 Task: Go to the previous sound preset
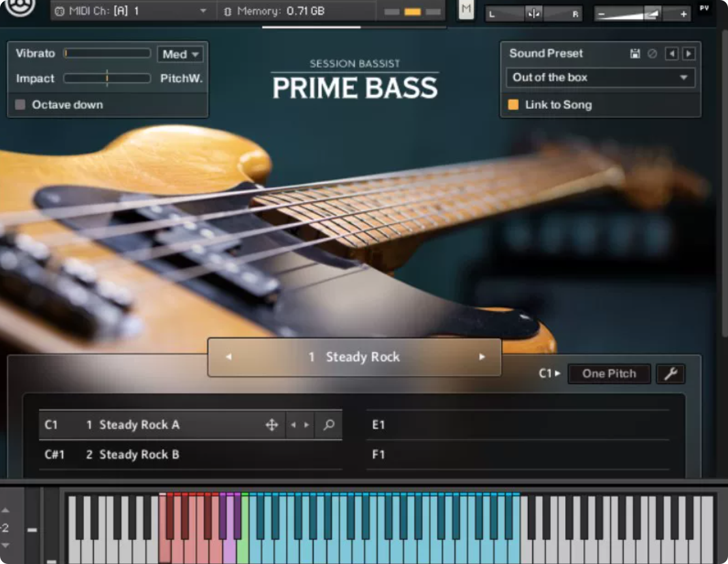tap(671, 54)
